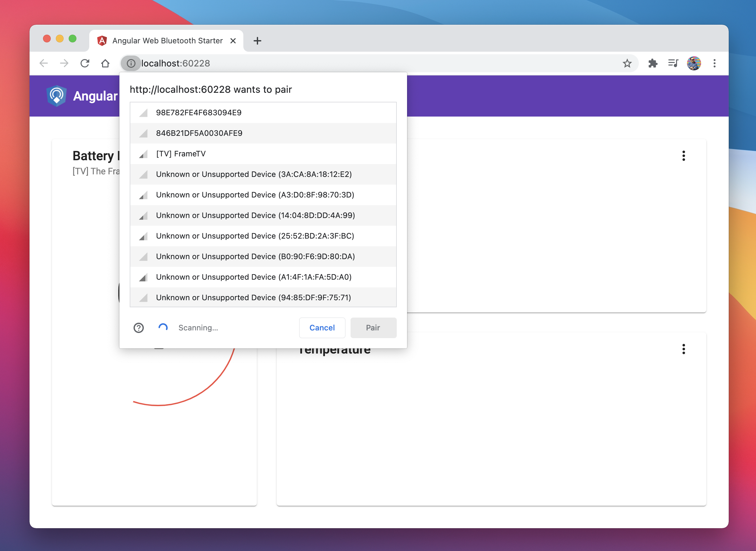The width and height of the screenshot is (756, 551).
Task: Pick the device 846B21DF5A0030AFE9
Action: click(263, 133)
